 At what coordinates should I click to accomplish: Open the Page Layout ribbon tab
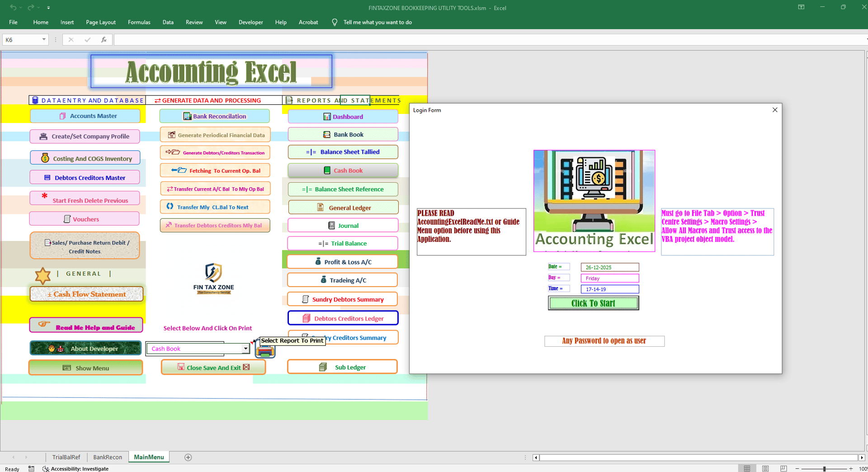pos(101,22)
